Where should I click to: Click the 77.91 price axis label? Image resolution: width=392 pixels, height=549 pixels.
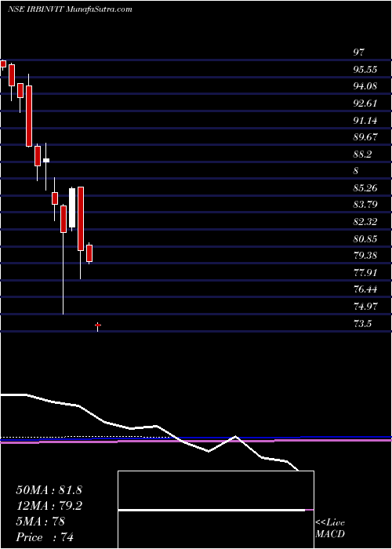[365, 273]
